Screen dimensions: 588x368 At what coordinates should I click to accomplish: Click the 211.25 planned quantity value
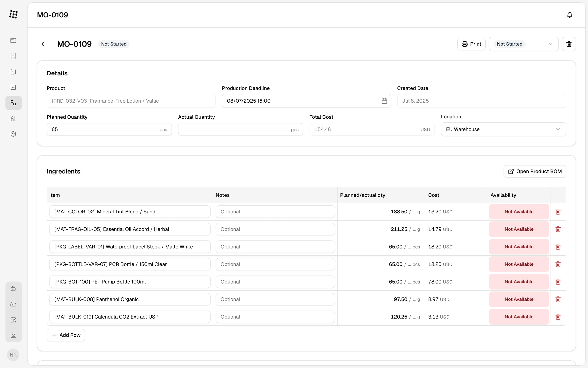[399, 229]
